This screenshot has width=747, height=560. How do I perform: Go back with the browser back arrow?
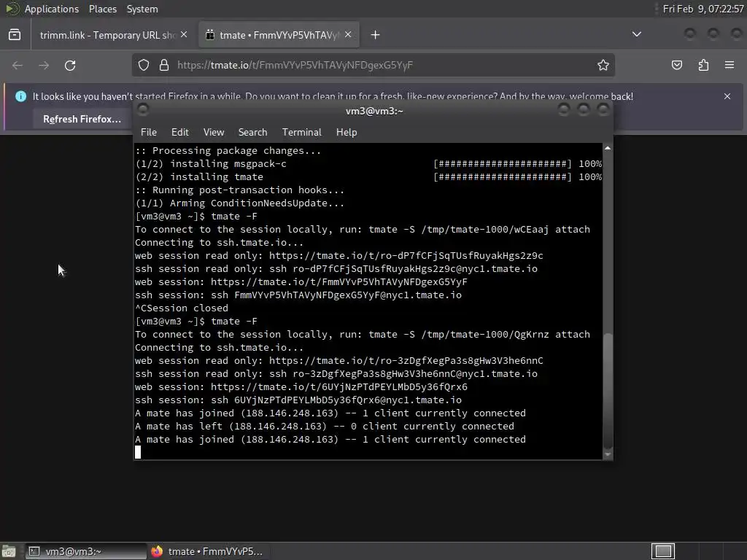pos(18,65)
